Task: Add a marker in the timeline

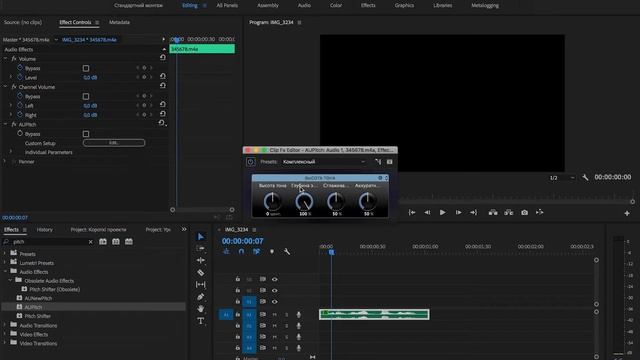Action: [x=272, y=251]
